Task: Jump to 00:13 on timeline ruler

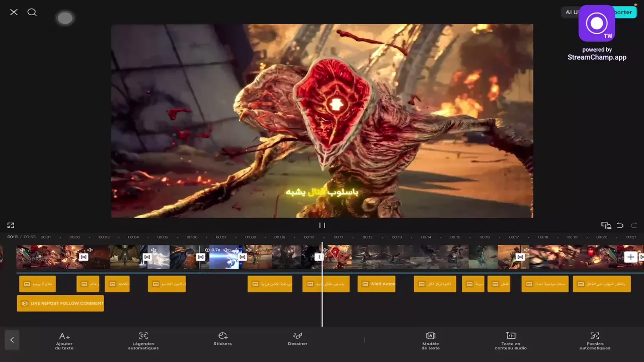Action: [x=397, y=237]
